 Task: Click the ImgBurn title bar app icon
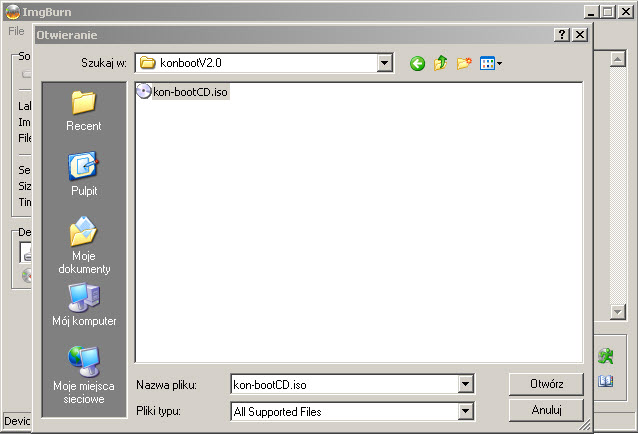(13, 12)
